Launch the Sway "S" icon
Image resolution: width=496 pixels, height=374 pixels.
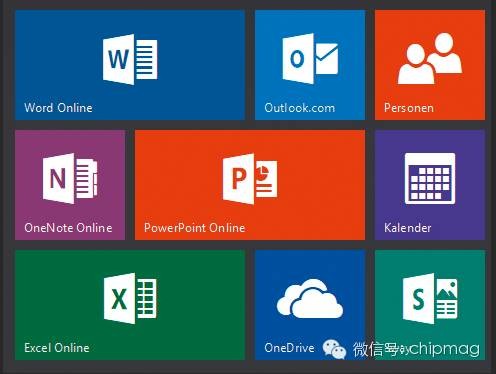430,298
